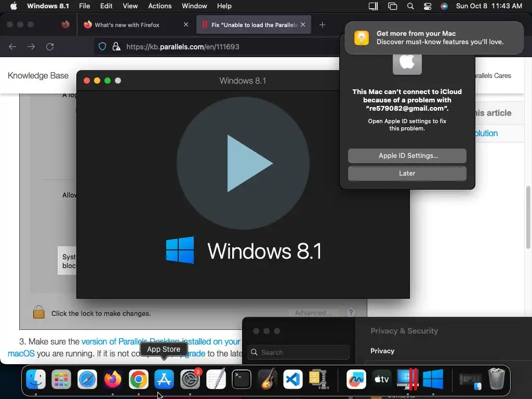Screen dimensions: 532x399
Task: Click the macOS link in article
Action: (x=21, y=353)
